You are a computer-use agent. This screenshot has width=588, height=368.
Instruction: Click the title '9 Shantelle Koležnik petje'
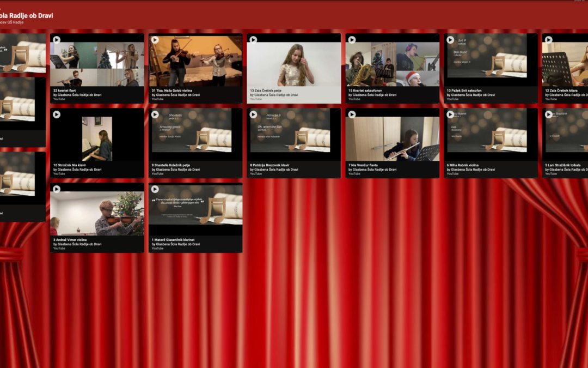[170, 165]
